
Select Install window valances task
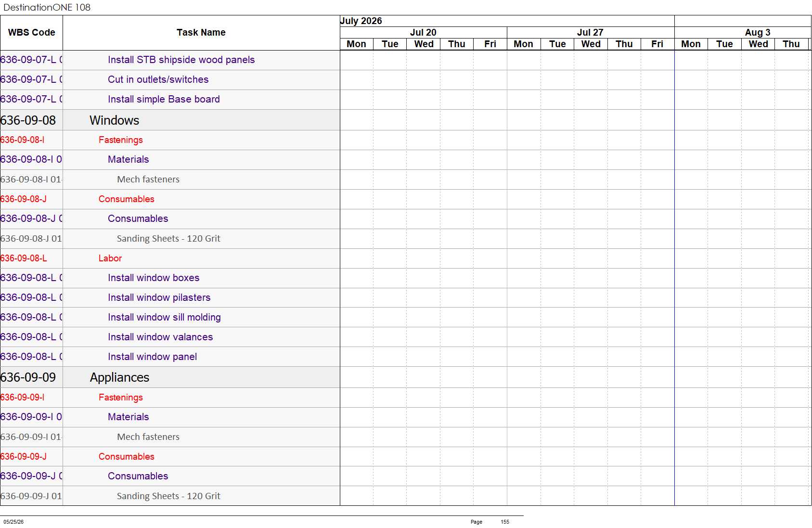pos(160,337)
